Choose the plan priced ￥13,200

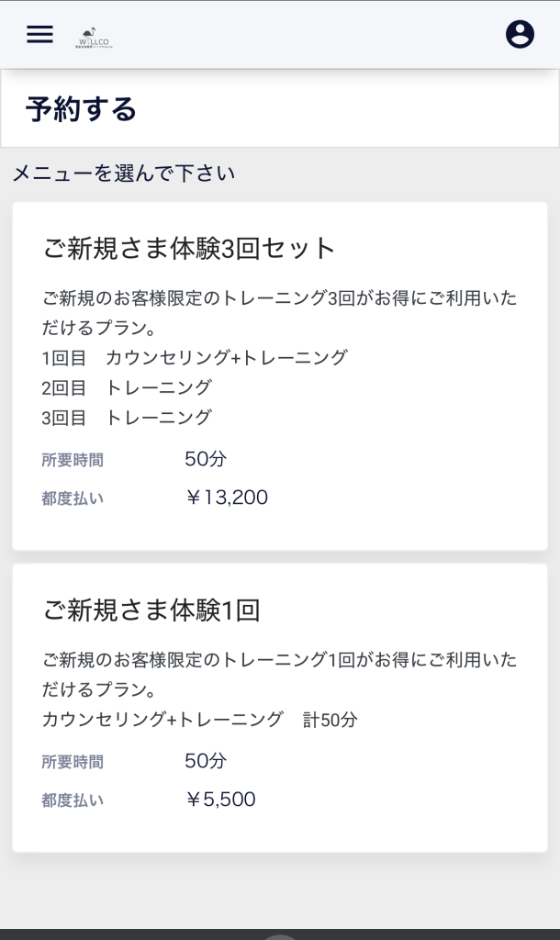coord(227,498)
